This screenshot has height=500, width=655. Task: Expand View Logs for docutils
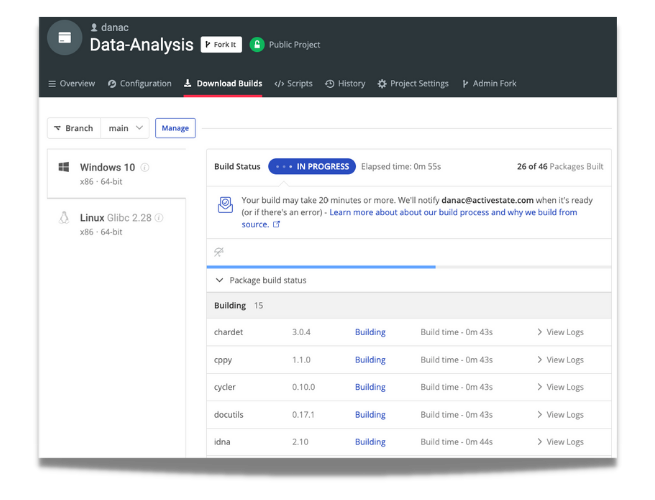(560, 415)
